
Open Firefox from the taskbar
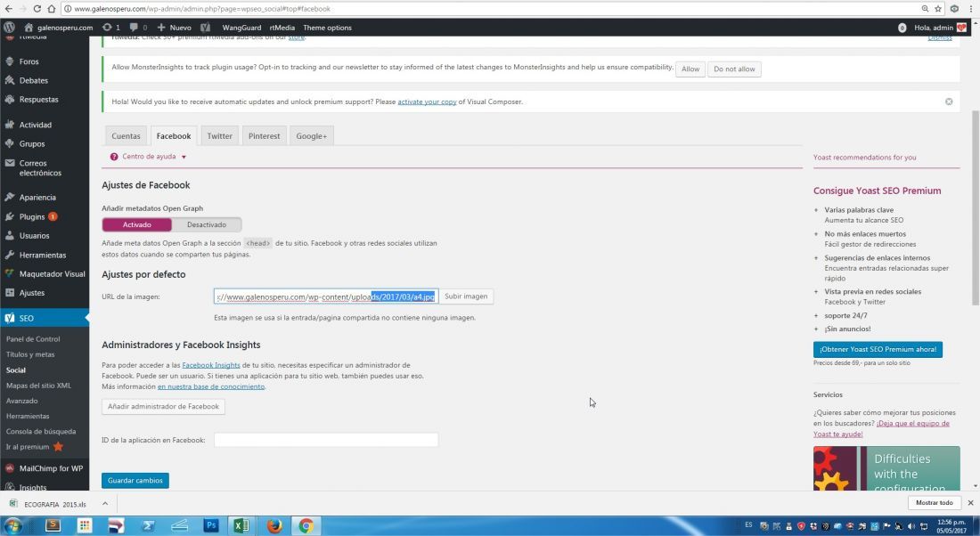[x=274, y=525]
